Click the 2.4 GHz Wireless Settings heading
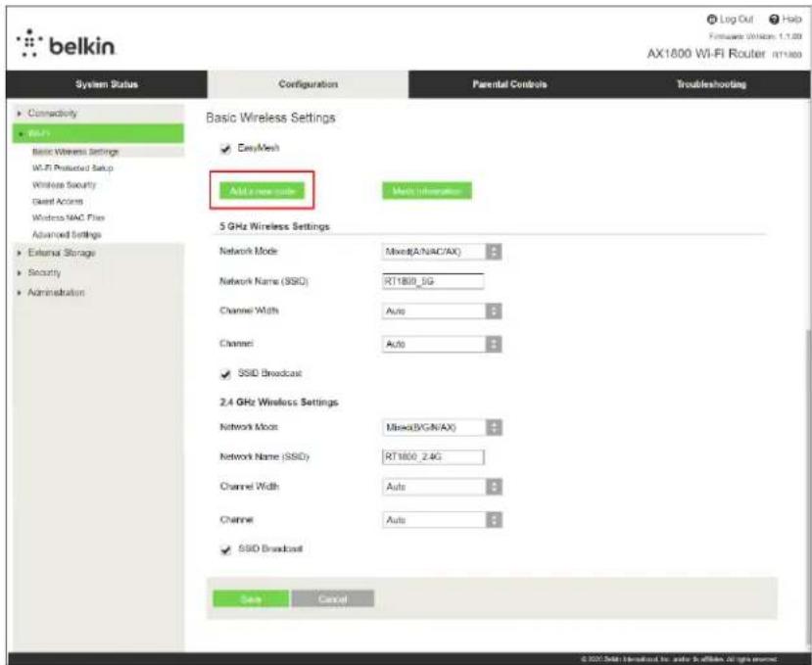 coord(279,402)
